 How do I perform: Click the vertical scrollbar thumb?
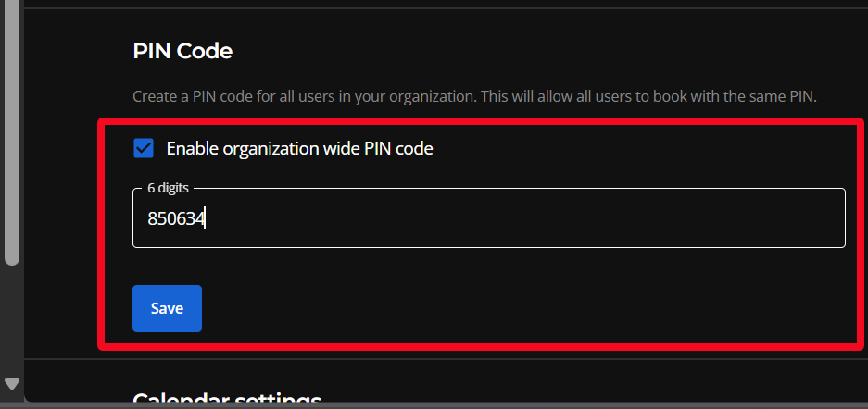[11, 130]
